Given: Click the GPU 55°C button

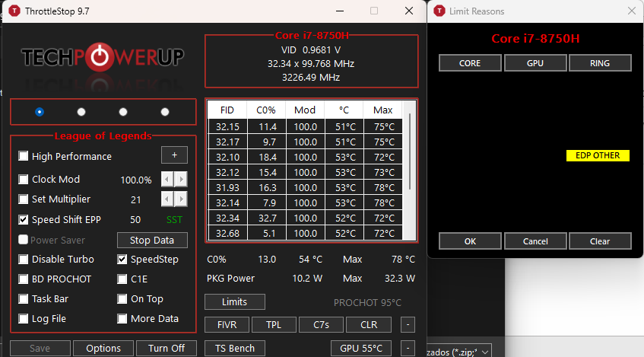Looking at the screenshot, I should tap(361, 348).
